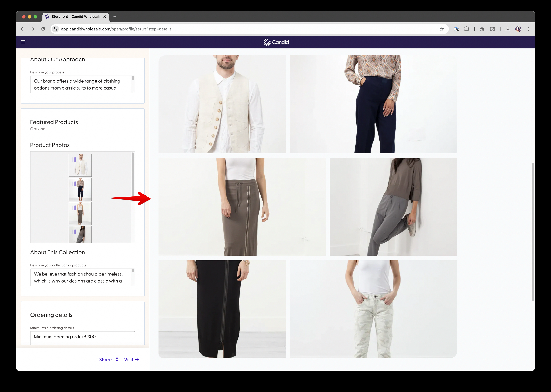The width and height of the screenshot is (551, 392).
Task: Open the paisley blouse navy trousers image
Action: (x=373, y=104)
